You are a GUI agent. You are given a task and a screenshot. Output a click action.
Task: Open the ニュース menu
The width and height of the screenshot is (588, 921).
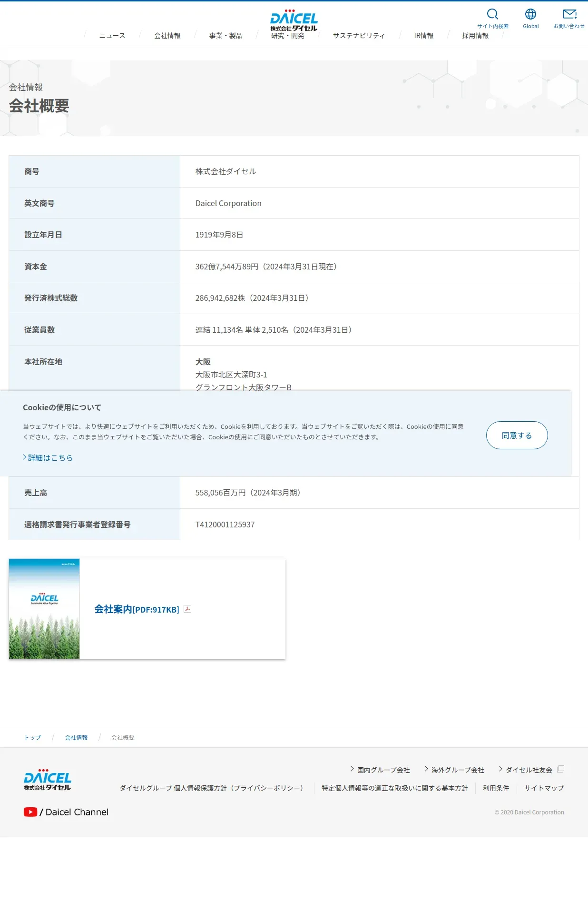pyautogui.click(x=112, y=36)
